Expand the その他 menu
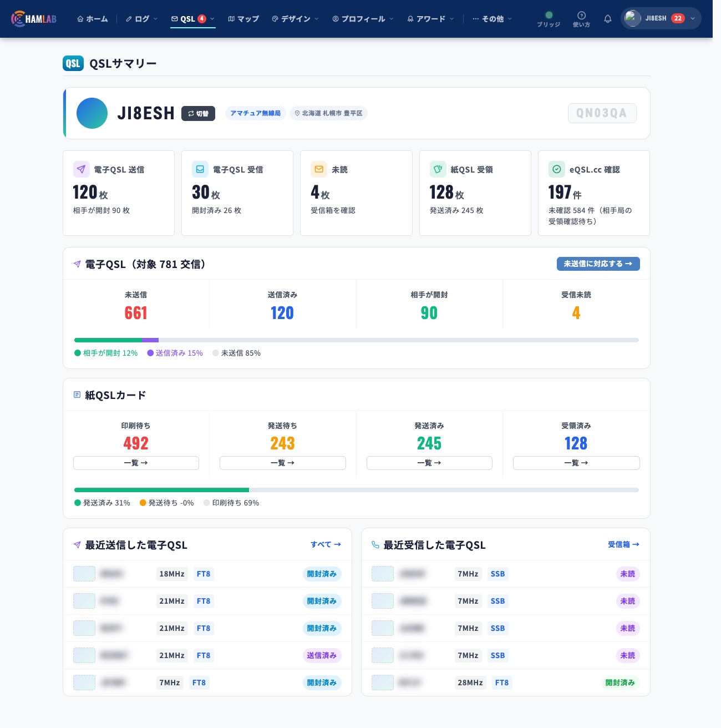The height and width of the screenshot is (728, 721). pyautogui.click(x=492, y=19)
